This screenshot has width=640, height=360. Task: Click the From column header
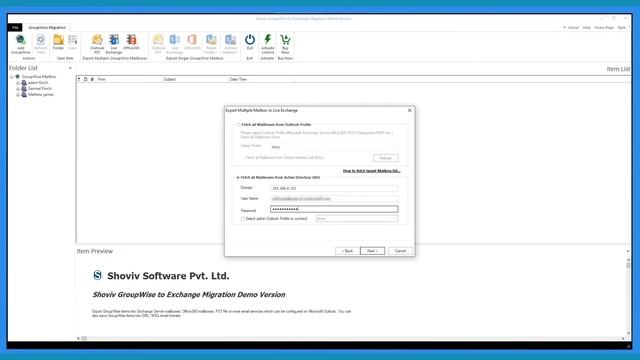[x=129, y=79]
